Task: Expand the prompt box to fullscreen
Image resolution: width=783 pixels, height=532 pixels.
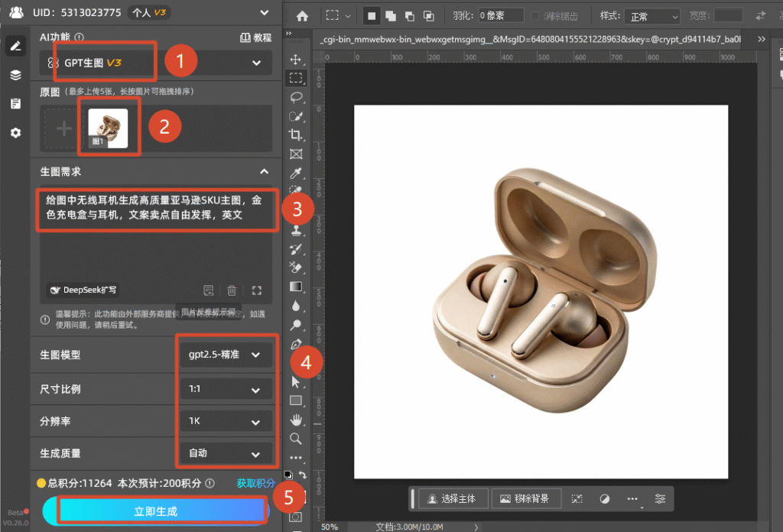Action: pos(257,290)
